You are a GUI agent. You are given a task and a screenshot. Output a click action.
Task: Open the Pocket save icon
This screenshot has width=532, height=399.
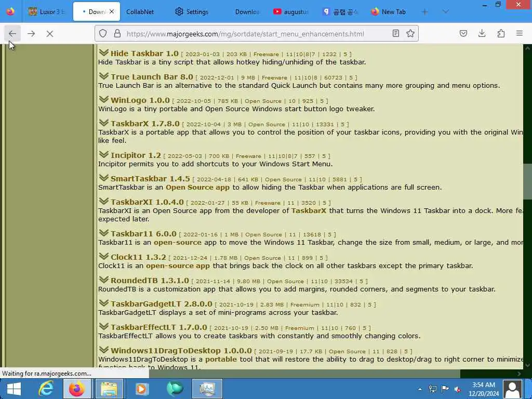coord(463,33)
